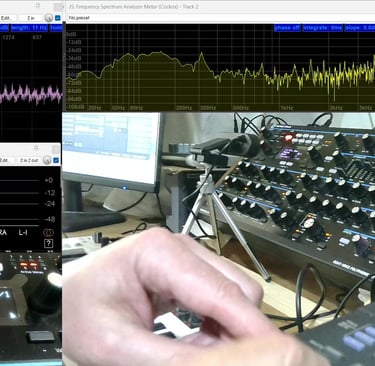The height and width of the screenshot is (366, 375).
Task: Click the 'slope' setting in spectrum analyzer
Action: 360,28
